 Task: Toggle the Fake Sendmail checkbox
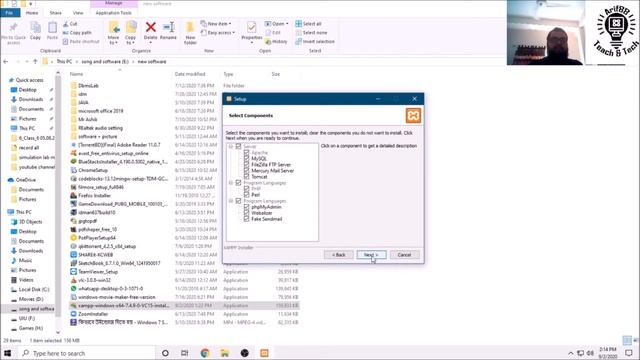tap(247, 219)
